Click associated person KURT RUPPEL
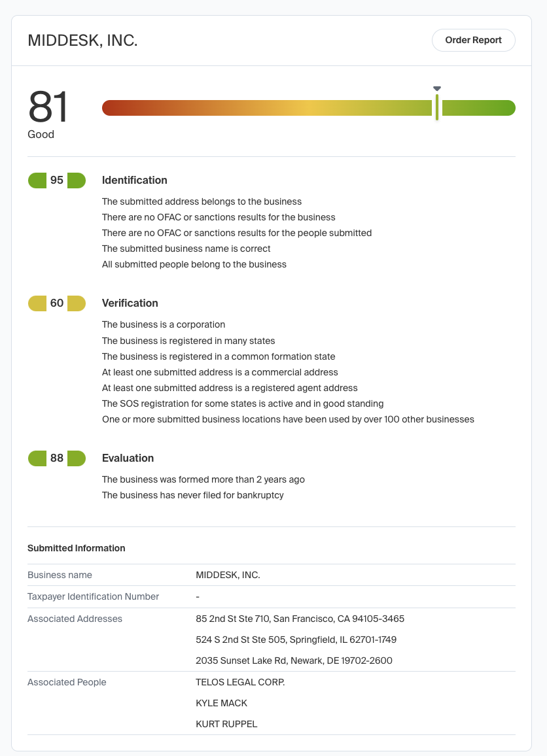547x756 pixels. pos(226,724)
